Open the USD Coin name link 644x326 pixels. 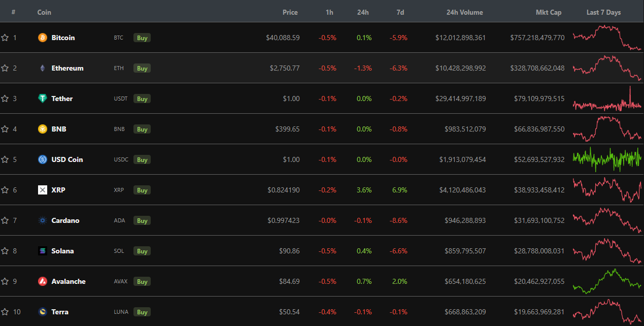(67, 159)
